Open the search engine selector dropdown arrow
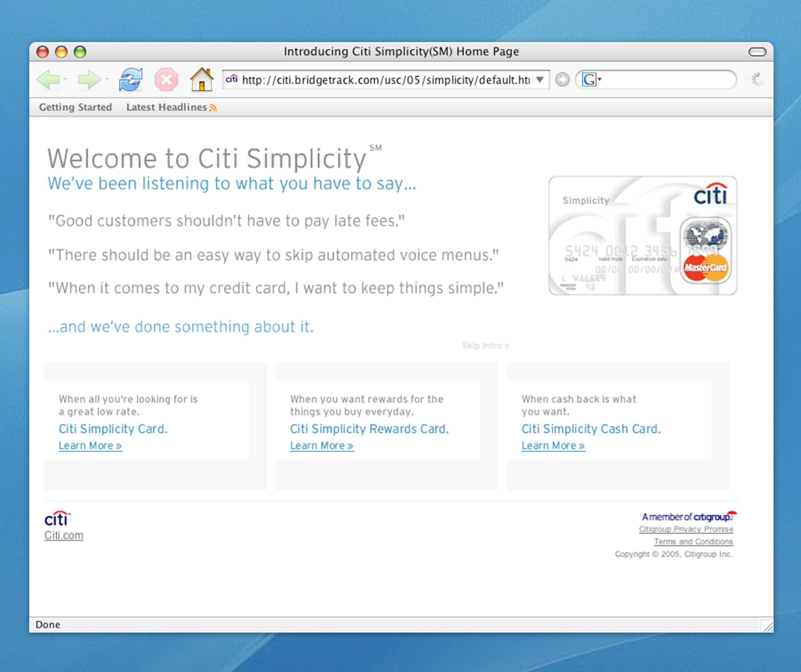 point(599,79)
